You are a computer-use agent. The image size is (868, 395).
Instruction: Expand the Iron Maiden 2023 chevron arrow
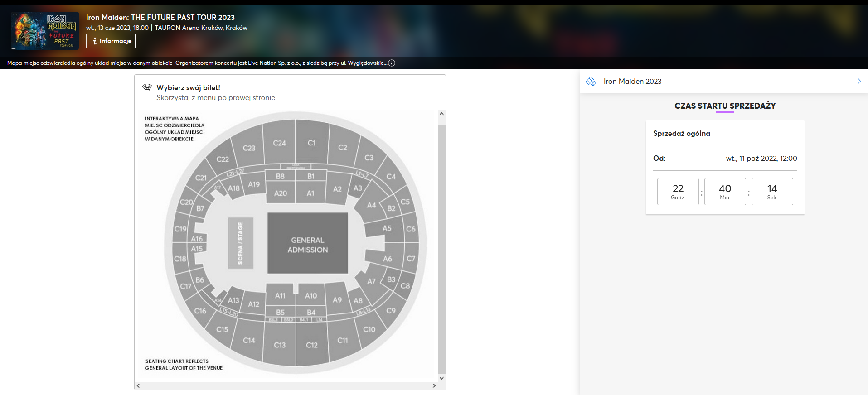click(859, 81)
